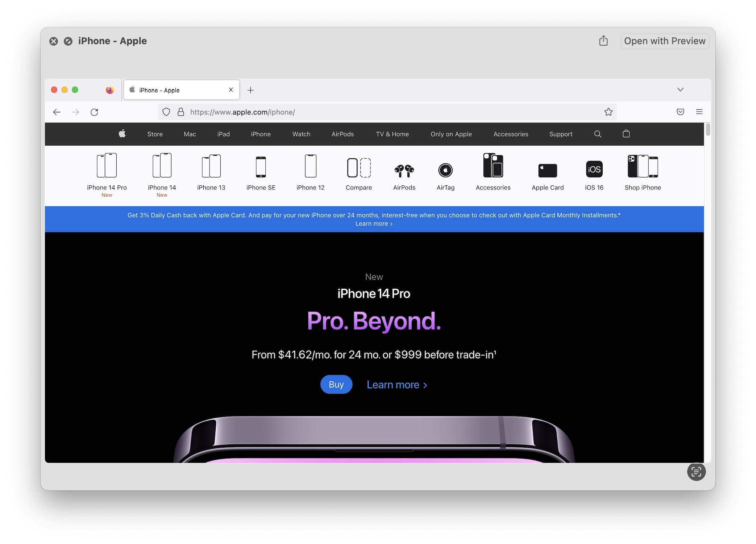
Task: Click the search magnifier icon on apple.com
Action: tap(598, 134)
